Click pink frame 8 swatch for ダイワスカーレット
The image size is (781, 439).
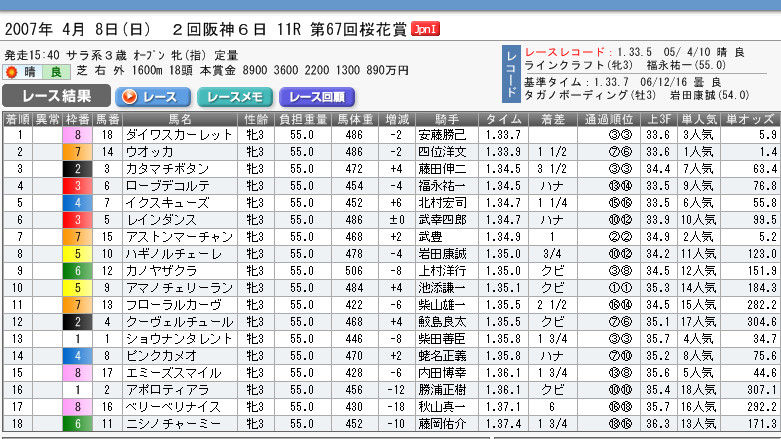77,135
